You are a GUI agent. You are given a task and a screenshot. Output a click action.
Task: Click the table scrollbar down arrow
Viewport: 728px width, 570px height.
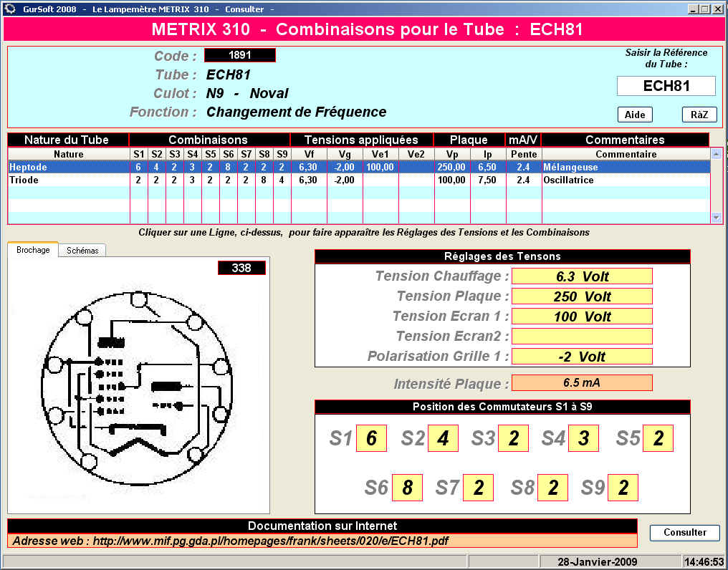coord(717,218)
